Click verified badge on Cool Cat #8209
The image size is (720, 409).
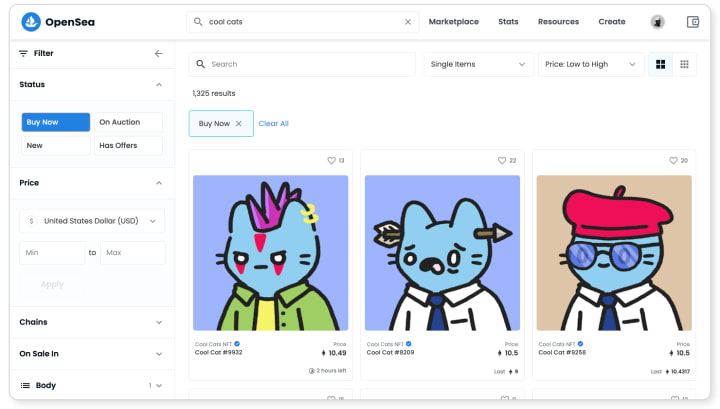click(409, 344)
